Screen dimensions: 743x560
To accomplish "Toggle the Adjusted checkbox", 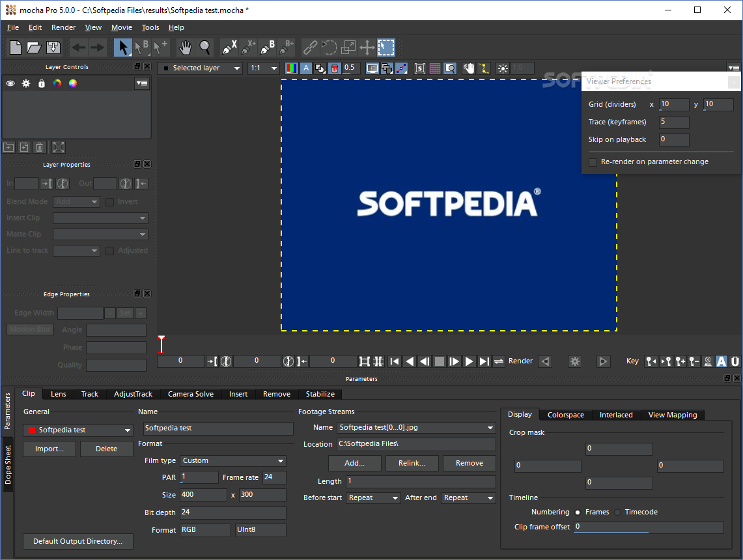I will coord(110,251).
